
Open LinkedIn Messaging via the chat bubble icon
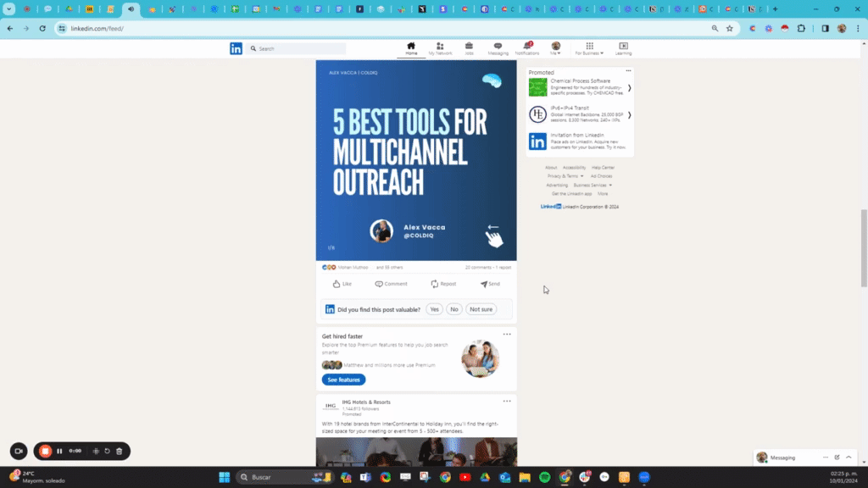pos(498,47)
